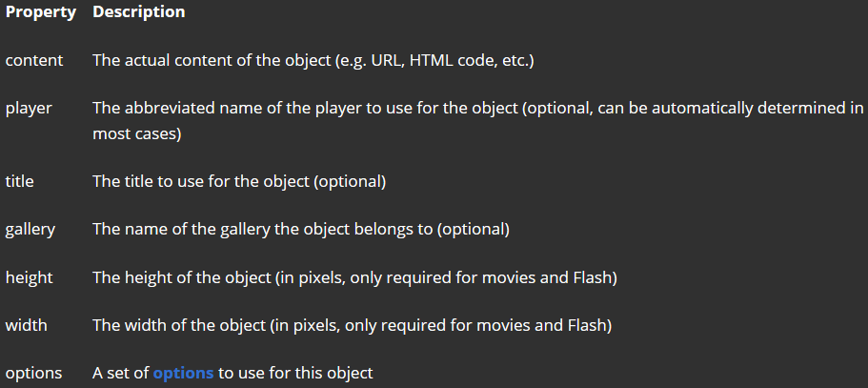
Task: Open the blue options link
Action: [183, 373]
